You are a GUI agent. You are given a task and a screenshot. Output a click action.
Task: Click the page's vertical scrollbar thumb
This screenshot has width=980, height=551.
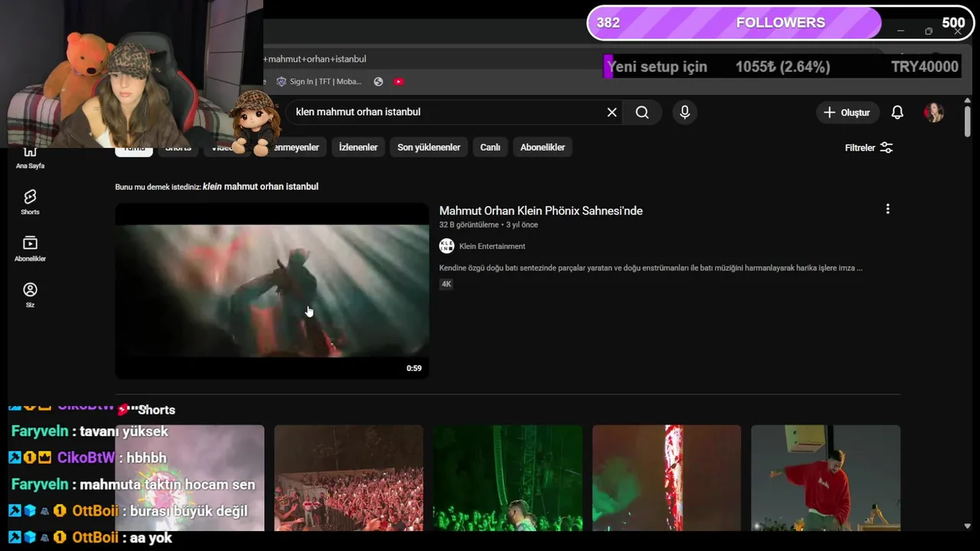coord(968,122)
